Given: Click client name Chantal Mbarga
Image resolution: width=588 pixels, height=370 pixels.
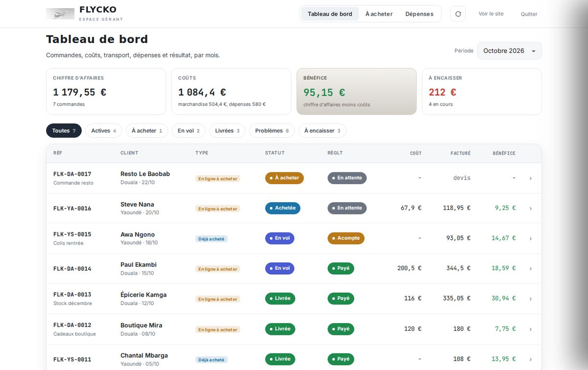Looking at the screenshot, I should [x=144, y=355].
